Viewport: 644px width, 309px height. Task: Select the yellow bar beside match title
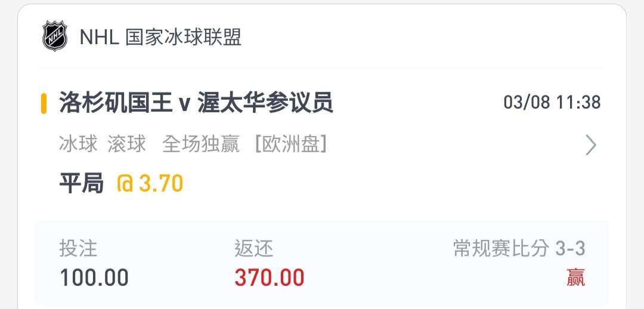pyautogui.click(x=44, y=103)
